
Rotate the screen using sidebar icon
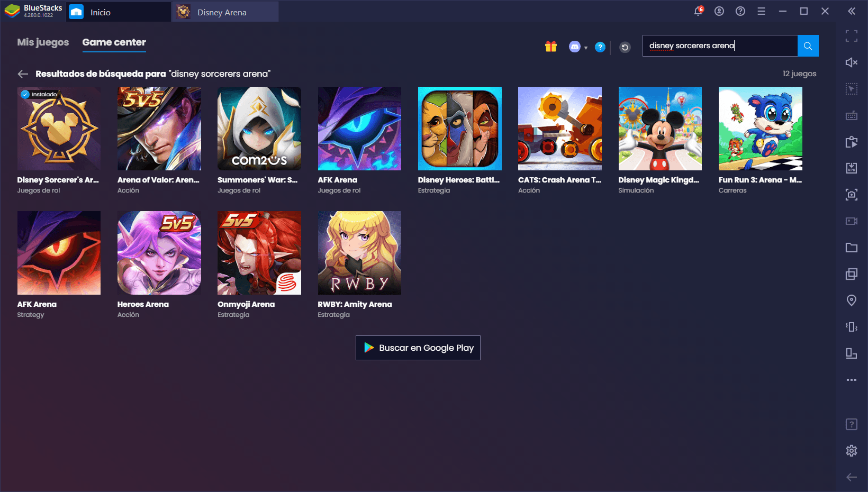click(852, 353)
